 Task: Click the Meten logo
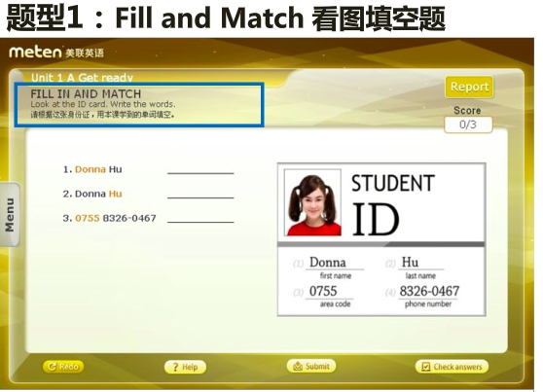(56, 53)
